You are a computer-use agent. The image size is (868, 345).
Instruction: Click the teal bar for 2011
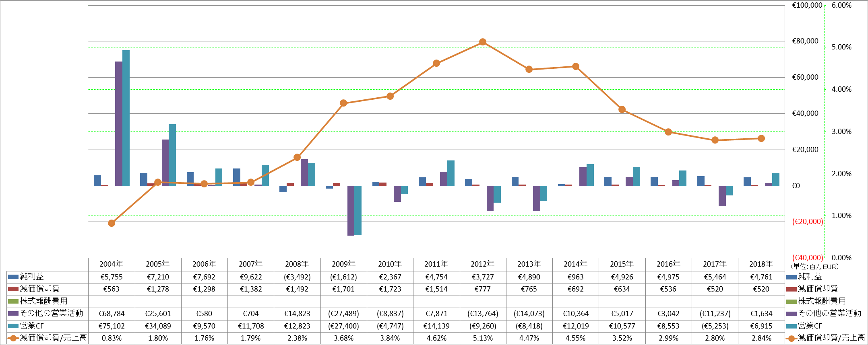pos(451,173)
